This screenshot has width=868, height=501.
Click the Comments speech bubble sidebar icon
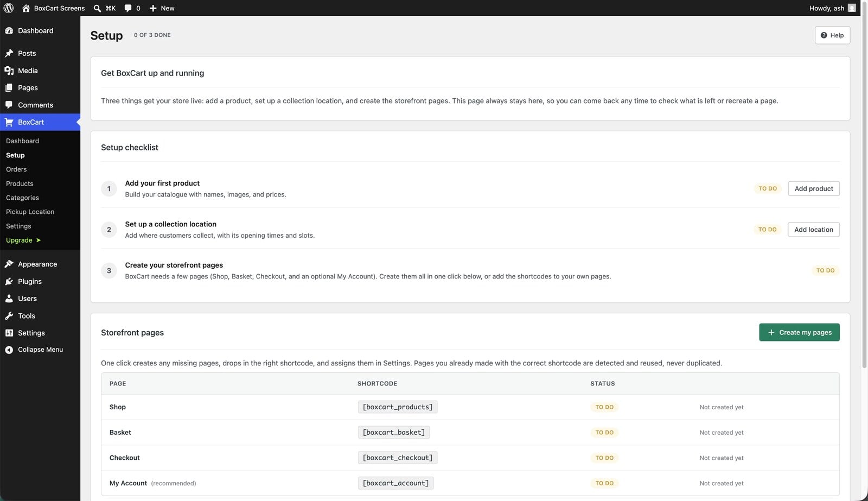(9, 105)
